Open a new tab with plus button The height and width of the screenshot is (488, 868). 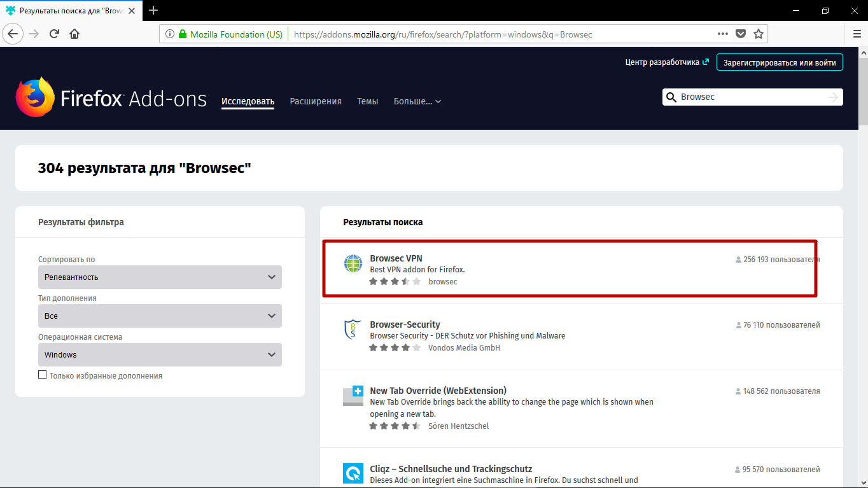tap(153, 10)
